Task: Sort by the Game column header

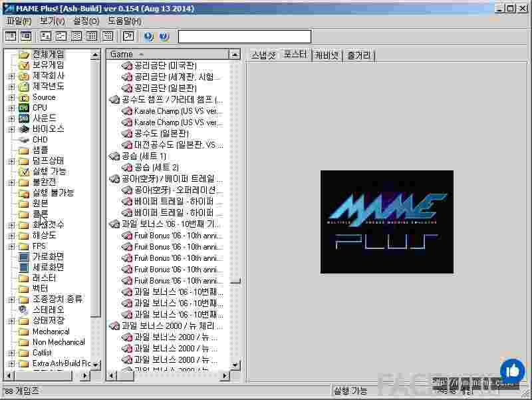Action: 168,55
